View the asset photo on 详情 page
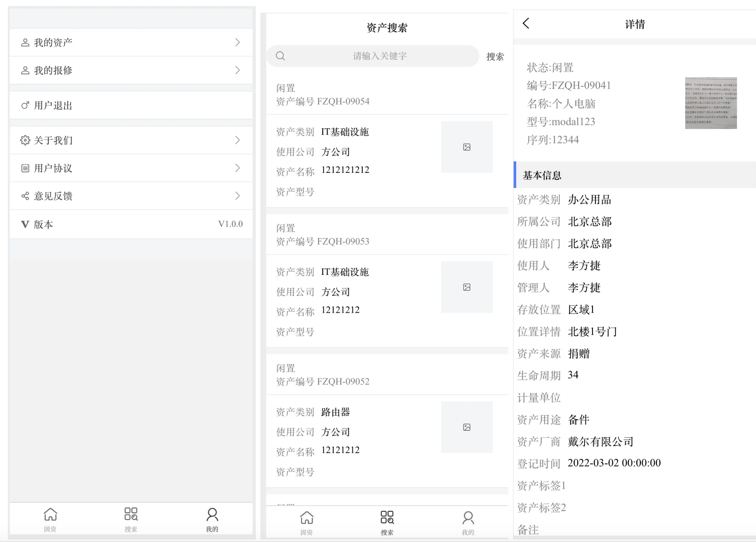The height and width of the screenshot is (542, 756). [711, 103]
